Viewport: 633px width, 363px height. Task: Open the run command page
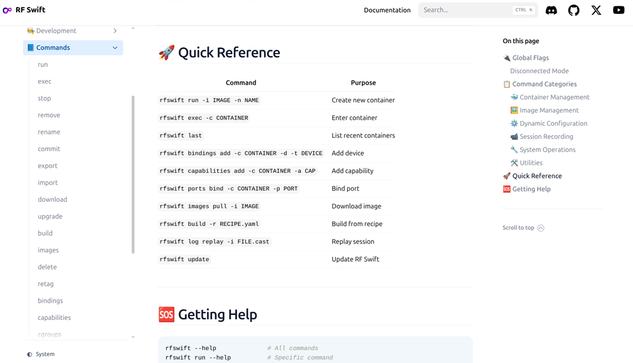click(43, 65)
